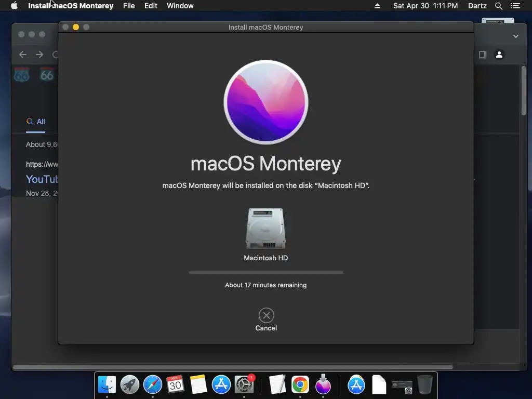This screenshot has width=532, height=399.
Task: Click the second 66 shield icon in browser
Action: 47,75
